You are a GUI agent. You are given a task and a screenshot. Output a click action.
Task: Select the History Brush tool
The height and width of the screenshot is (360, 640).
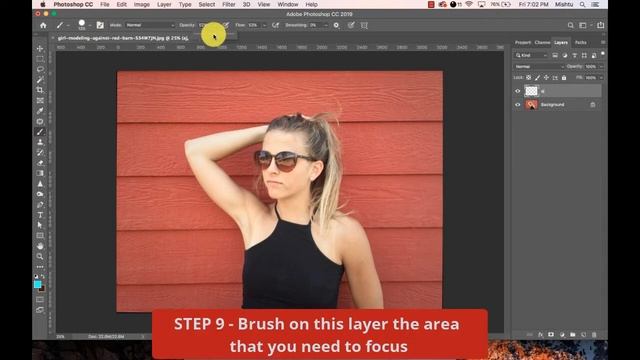pyautogui.click(x=40, y=152)
